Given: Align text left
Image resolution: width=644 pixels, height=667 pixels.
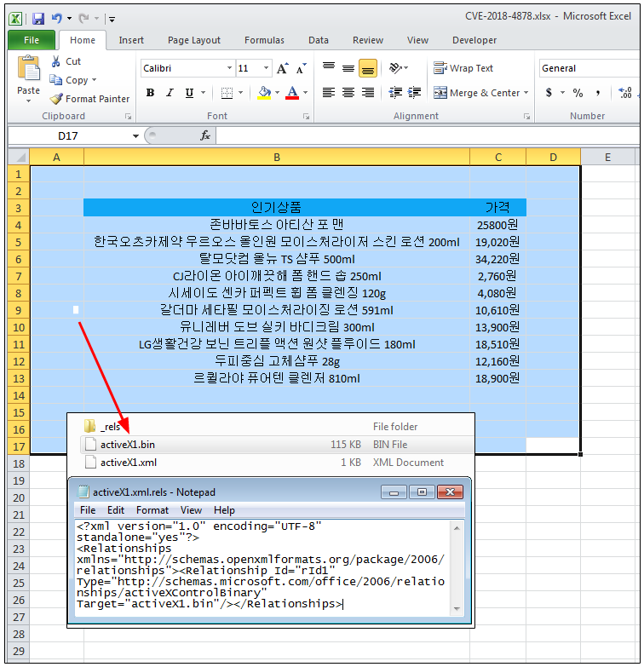Looking at the screenshot, I should coord(328,93).
